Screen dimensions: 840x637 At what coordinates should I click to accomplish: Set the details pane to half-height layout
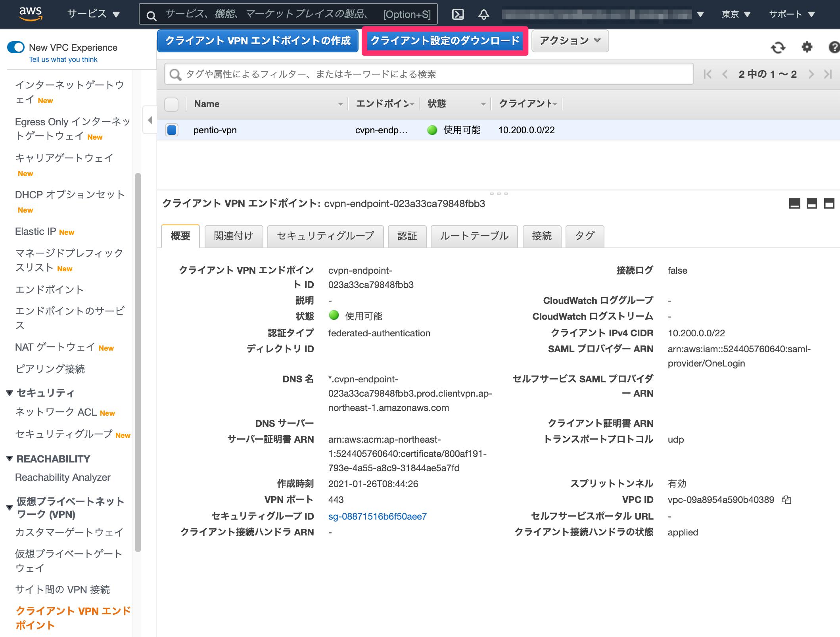(x=812, y=204)
